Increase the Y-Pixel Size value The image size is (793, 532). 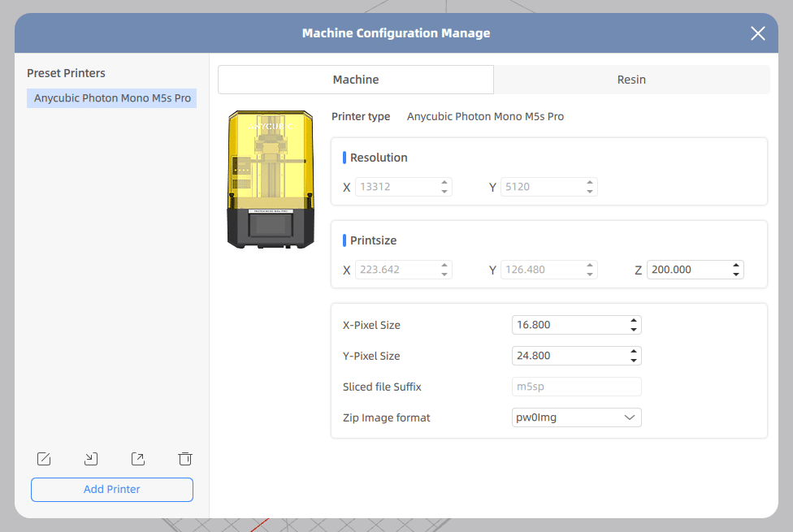[x=634, y=352]
